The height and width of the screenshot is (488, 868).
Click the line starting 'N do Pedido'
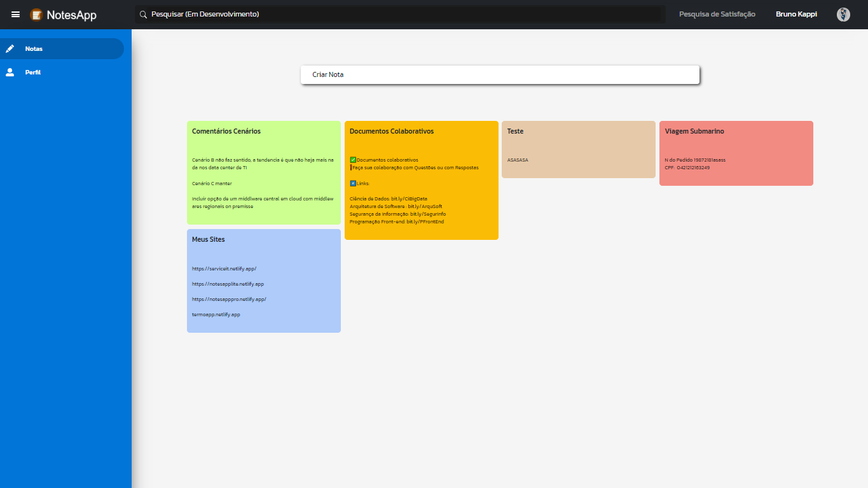(695, 160)
